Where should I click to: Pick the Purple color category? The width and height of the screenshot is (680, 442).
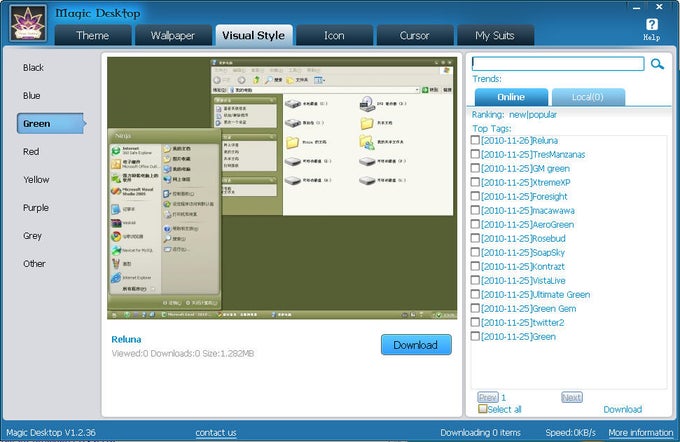pyautogui.click(x=36, y=208)
